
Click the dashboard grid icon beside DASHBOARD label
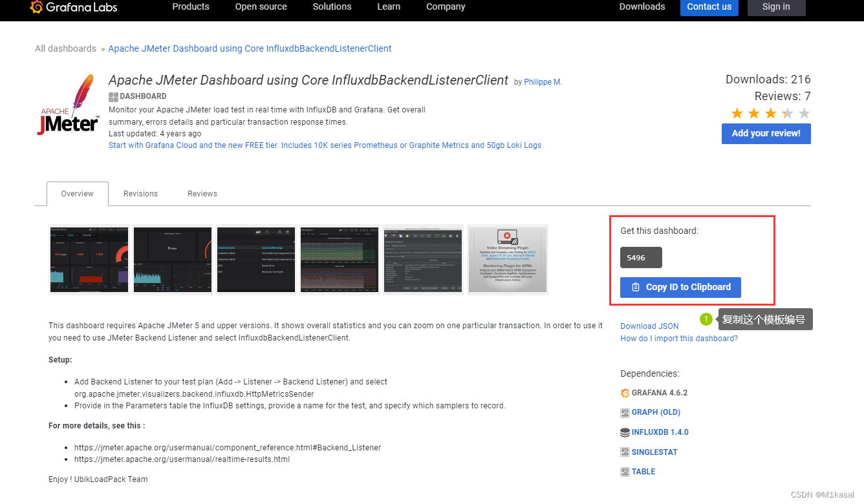click(x=113, y=96)
